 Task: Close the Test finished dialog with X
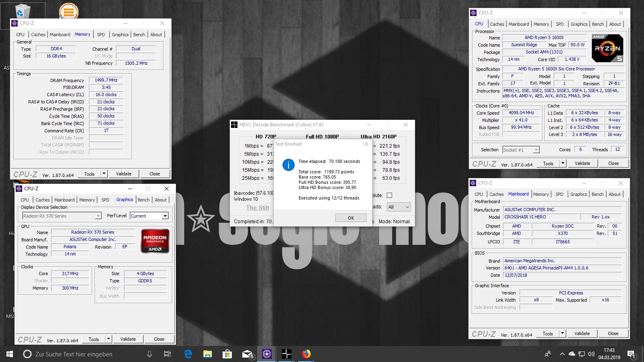coord(366,144)
